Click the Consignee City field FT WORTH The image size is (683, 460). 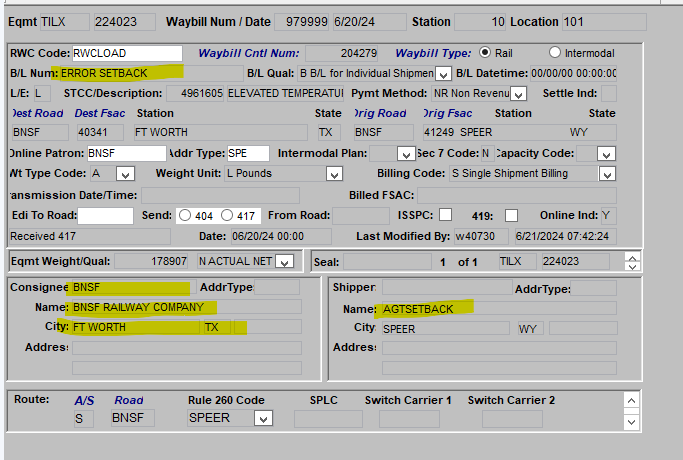click(x=136, y=327)
